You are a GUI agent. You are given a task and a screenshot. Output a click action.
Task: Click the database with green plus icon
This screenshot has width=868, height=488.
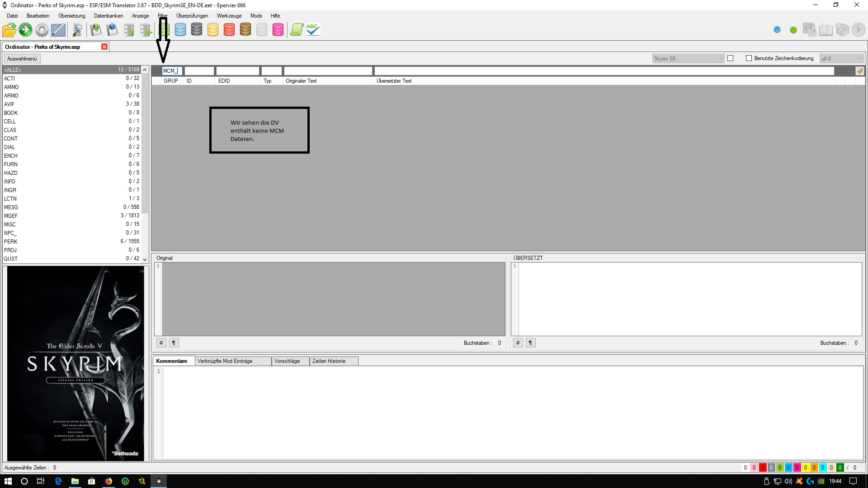(x=146, y=30)
